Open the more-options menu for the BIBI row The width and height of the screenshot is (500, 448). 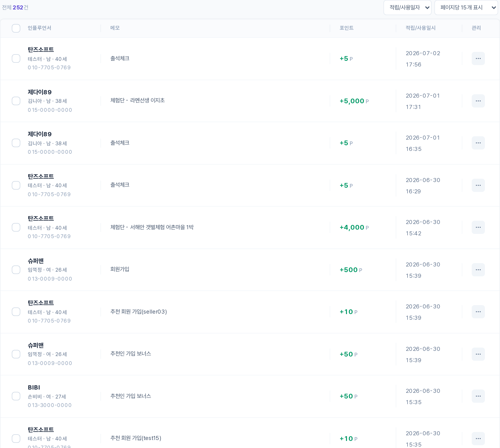pos(478,396)
